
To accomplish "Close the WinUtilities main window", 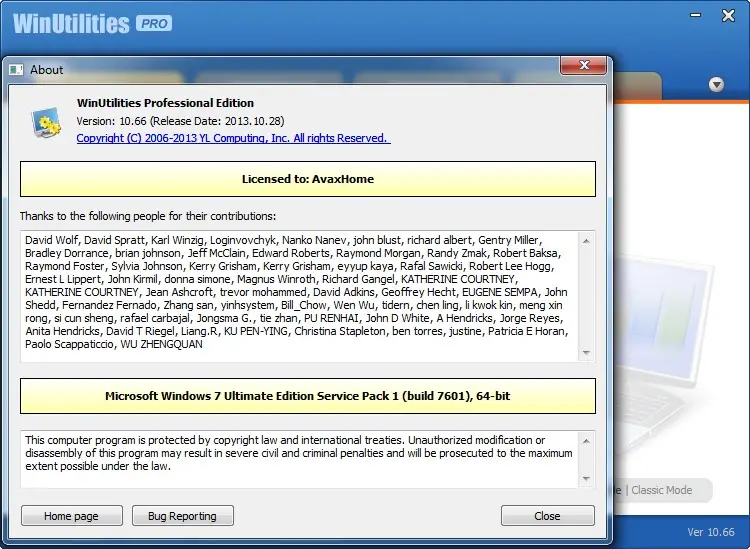I will [x=728, y=16].
